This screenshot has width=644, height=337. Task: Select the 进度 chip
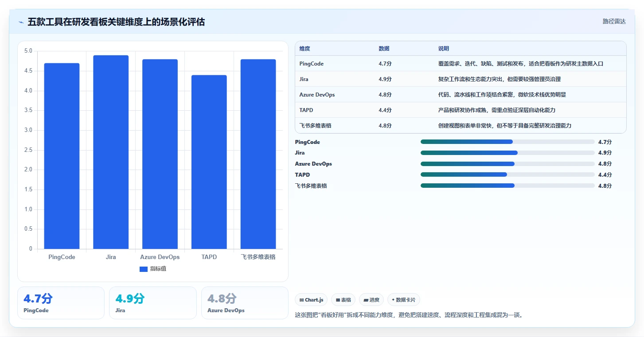click(x=371, y=300)
